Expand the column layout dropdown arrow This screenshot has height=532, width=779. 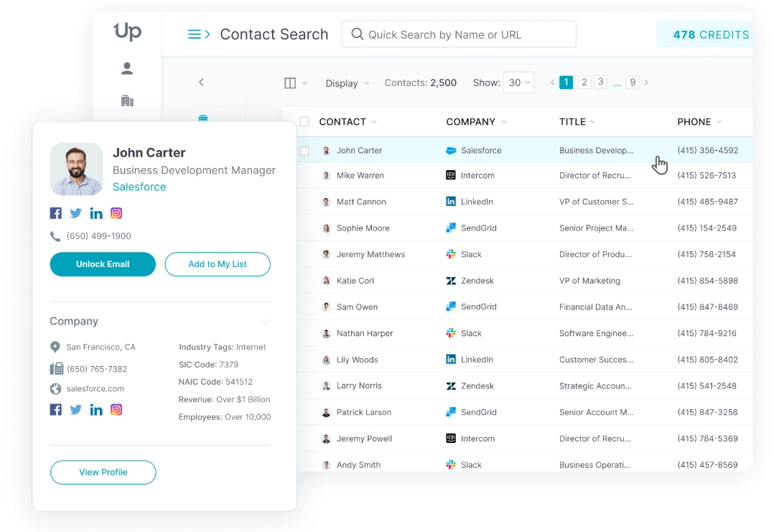pos(304,83)
